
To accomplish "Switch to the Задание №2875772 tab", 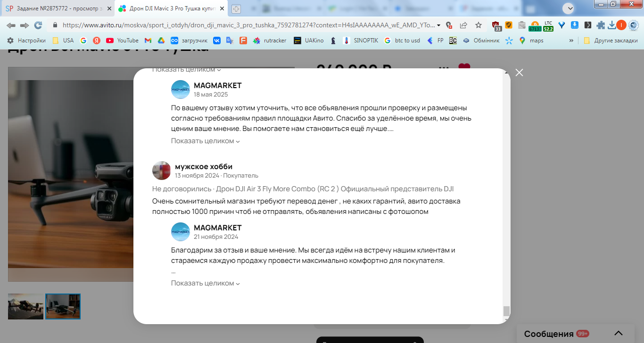I will (x=58, y=8).
